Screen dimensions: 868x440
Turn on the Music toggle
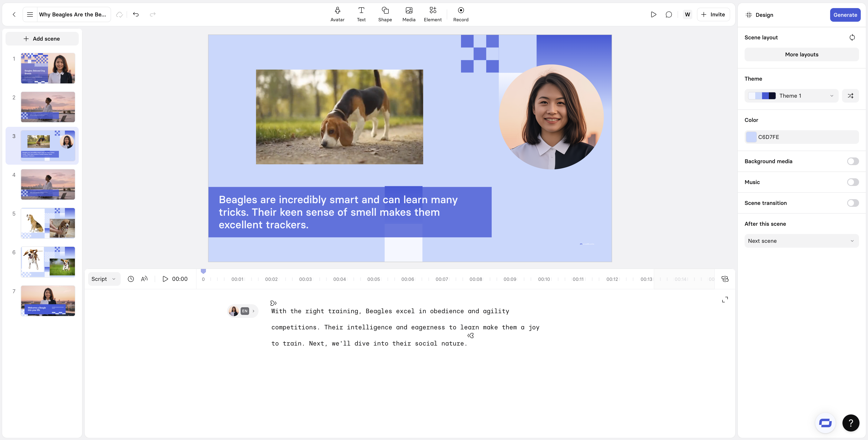(x=852, y=182)
